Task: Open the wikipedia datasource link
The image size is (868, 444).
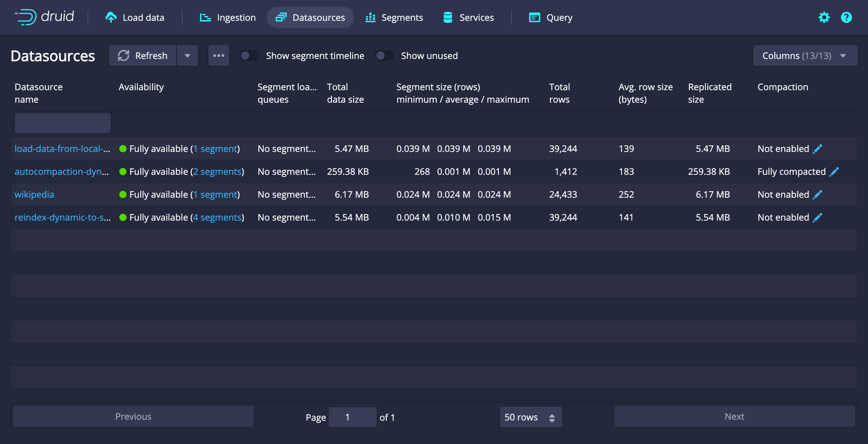Action: pyautogui.click(x=34, y=194)
